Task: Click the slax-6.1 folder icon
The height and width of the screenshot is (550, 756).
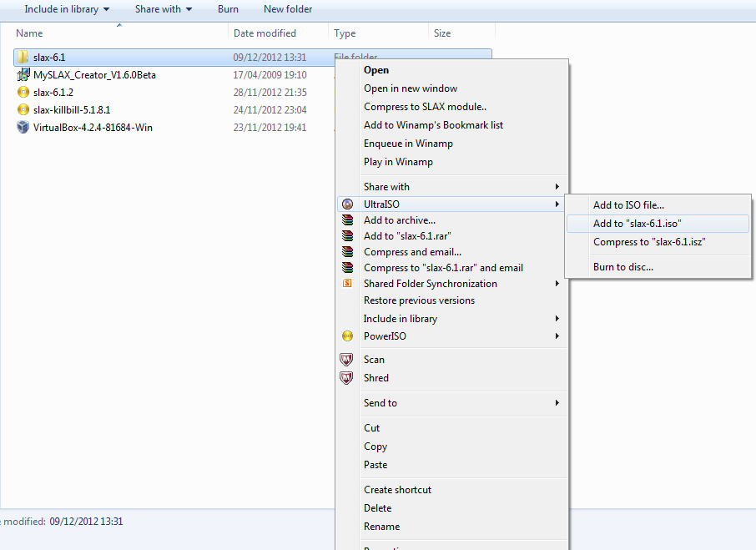Action: [23, 58]
